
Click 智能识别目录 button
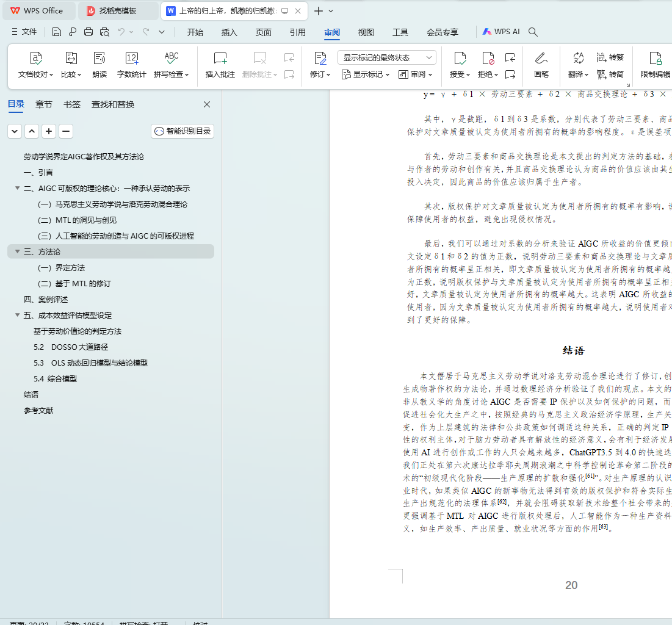182,131
